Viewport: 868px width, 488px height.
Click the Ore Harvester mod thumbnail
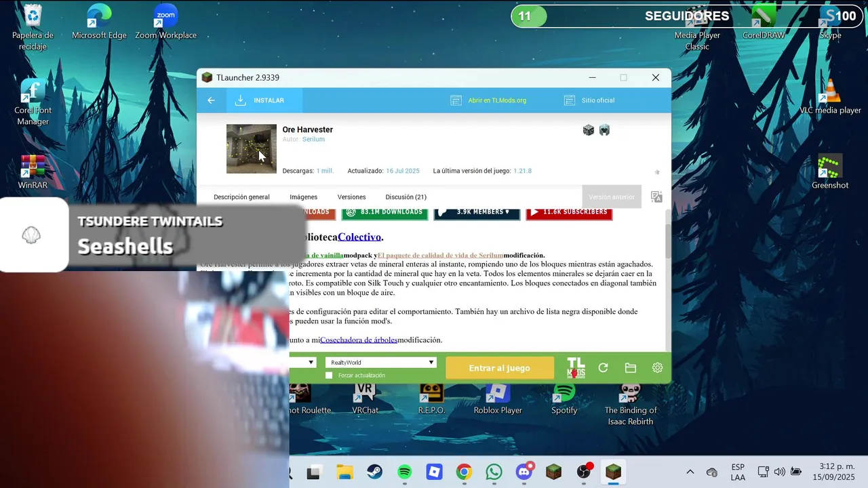tap(252, 149)
